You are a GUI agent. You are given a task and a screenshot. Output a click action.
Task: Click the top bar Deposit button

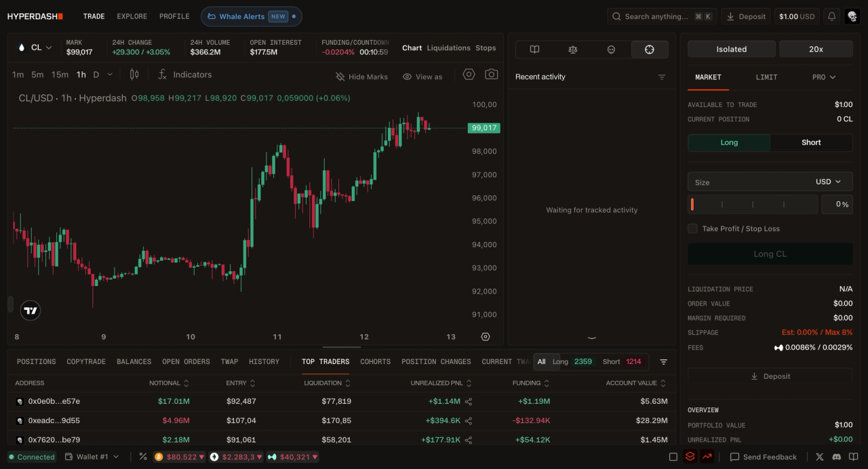point(746,16)
